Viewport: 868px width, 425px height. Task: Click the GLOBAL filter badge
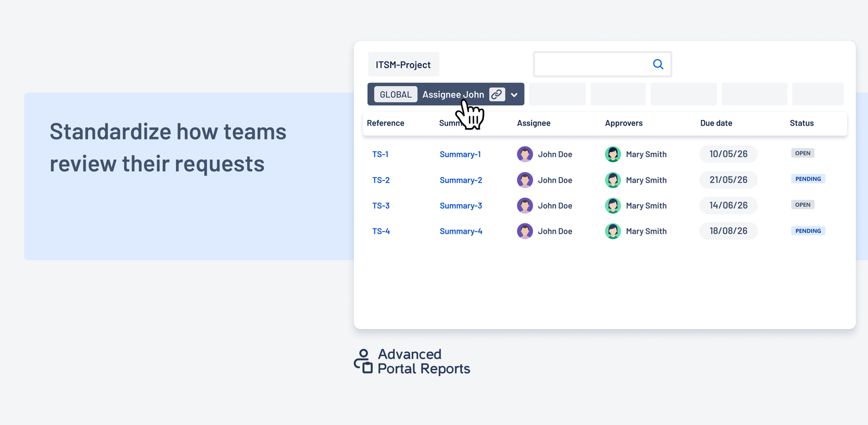coord(395,94)
